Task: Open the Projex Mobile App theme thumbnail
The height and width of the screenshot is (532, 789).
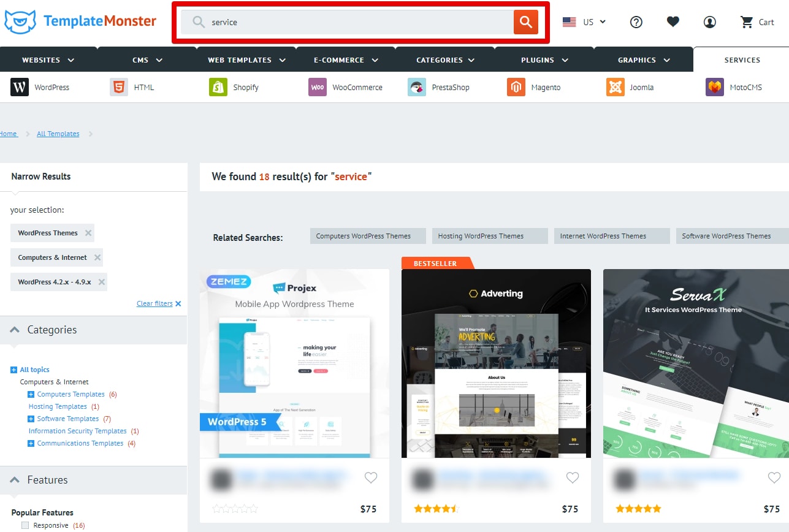Action: click(x=294, y=363)
